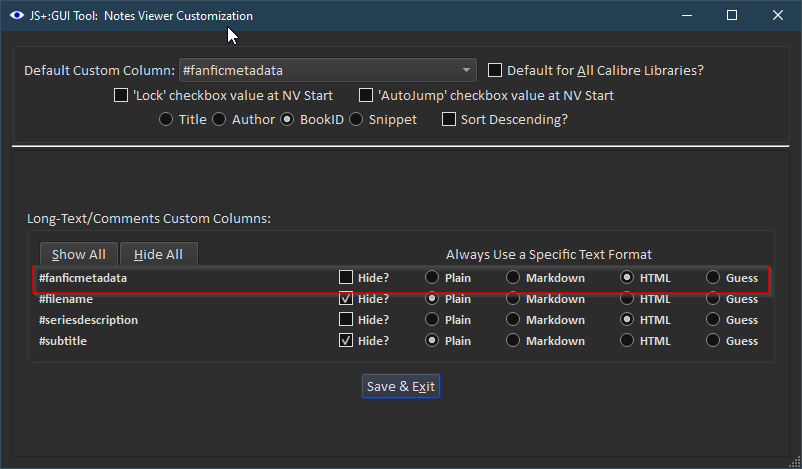Toggle 'AutoJump' checkbox value at NV Start
Image resolution: width=802 pixels, height=469 pixels.
point(366,96)
